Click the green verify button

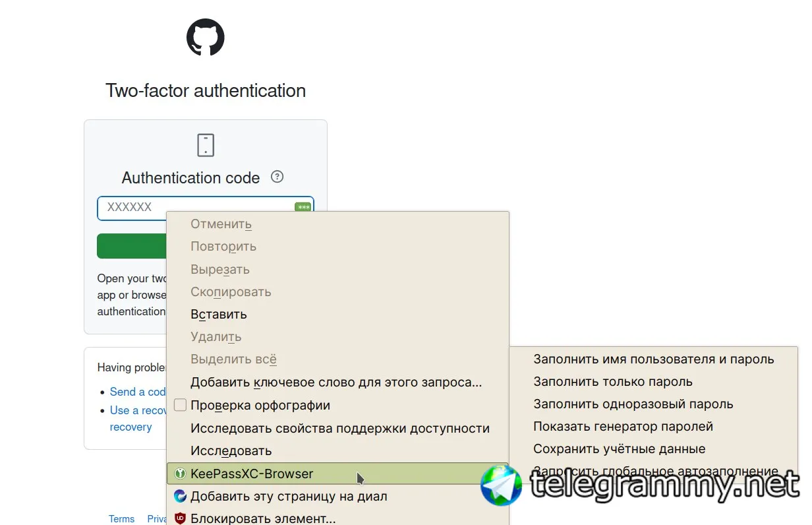[132, 246]
